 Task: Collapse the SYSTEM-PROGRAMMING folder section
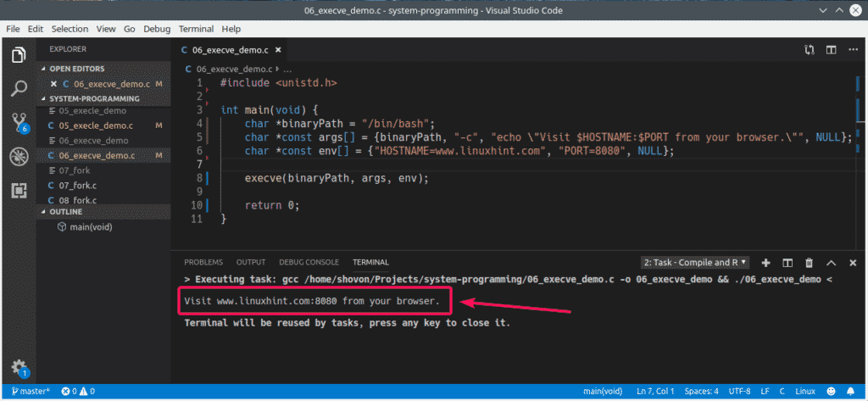click(93, 98)
